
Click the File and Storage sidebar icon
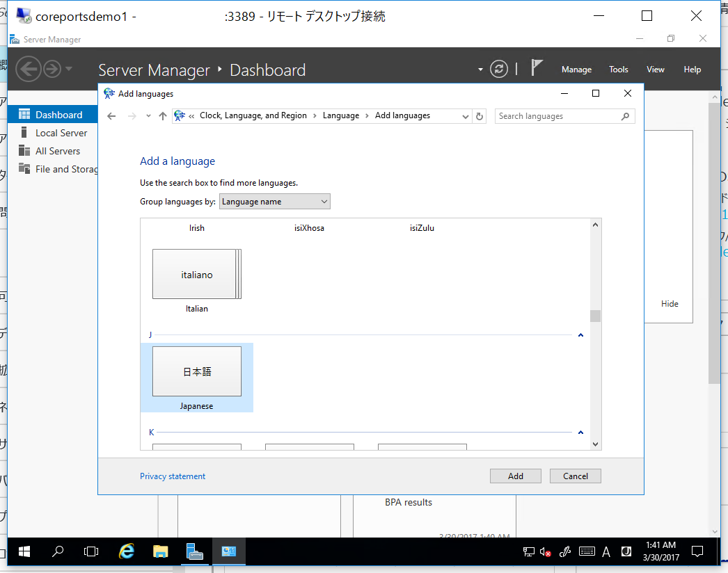pos(24,168)
